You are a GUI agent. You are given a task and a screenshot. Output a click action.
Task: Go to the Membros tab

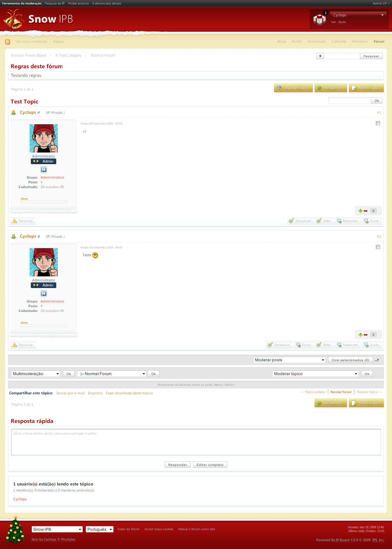click(360, 42)
